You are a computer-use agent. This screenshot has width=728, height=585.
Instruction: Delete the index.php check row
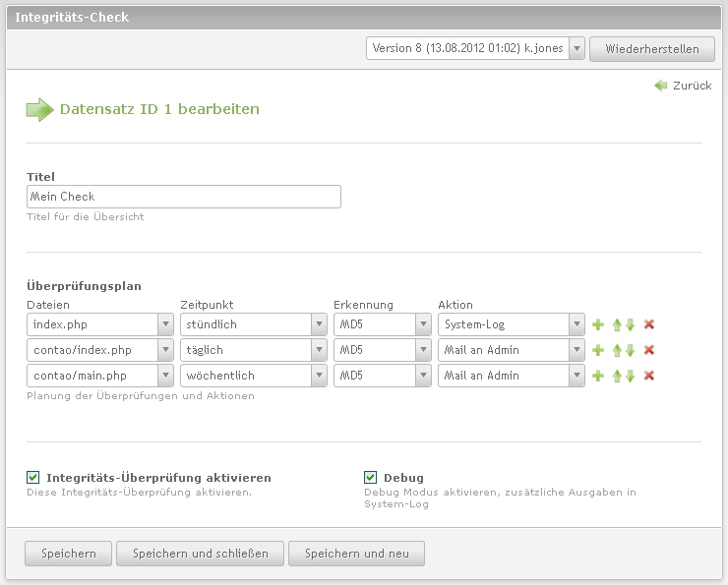tap(649, 324)
